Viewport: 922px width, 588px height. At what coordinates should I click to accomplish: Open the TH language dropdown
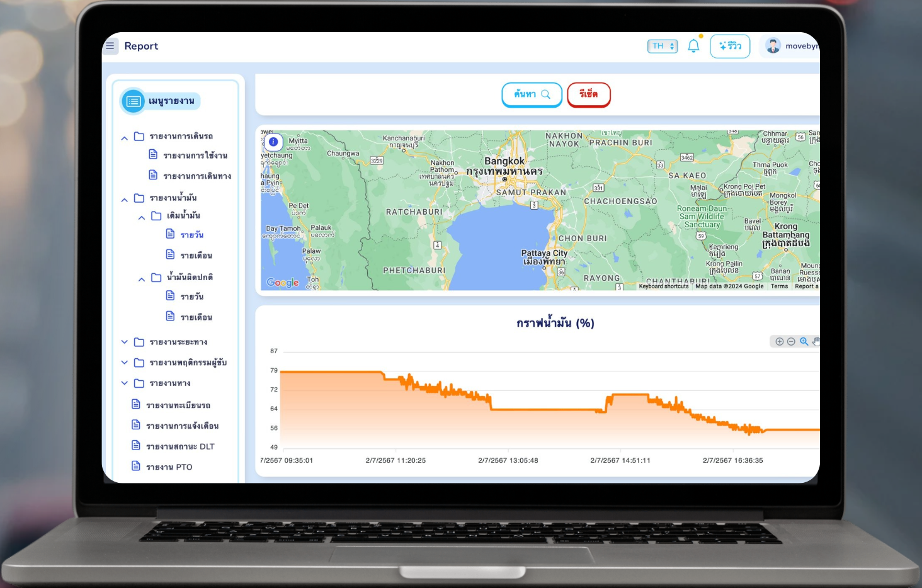click(663, 46)
